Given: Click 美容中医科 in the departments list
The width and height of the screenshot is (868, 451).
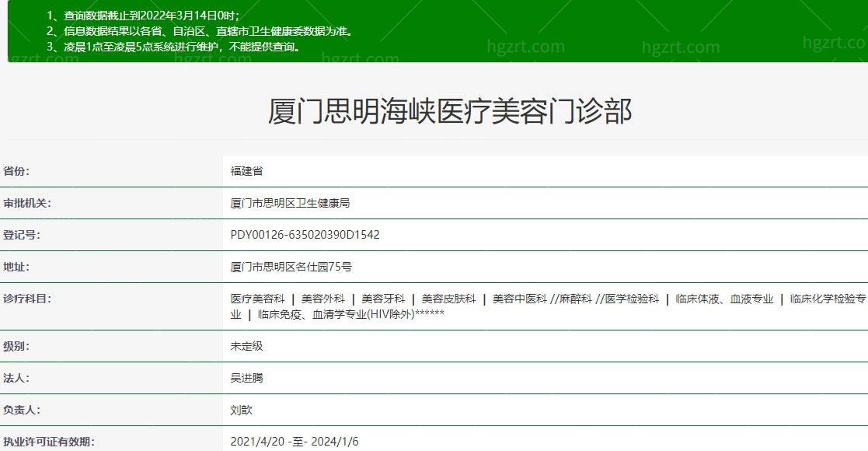Looking at the screenshot, I should point(519,299).
